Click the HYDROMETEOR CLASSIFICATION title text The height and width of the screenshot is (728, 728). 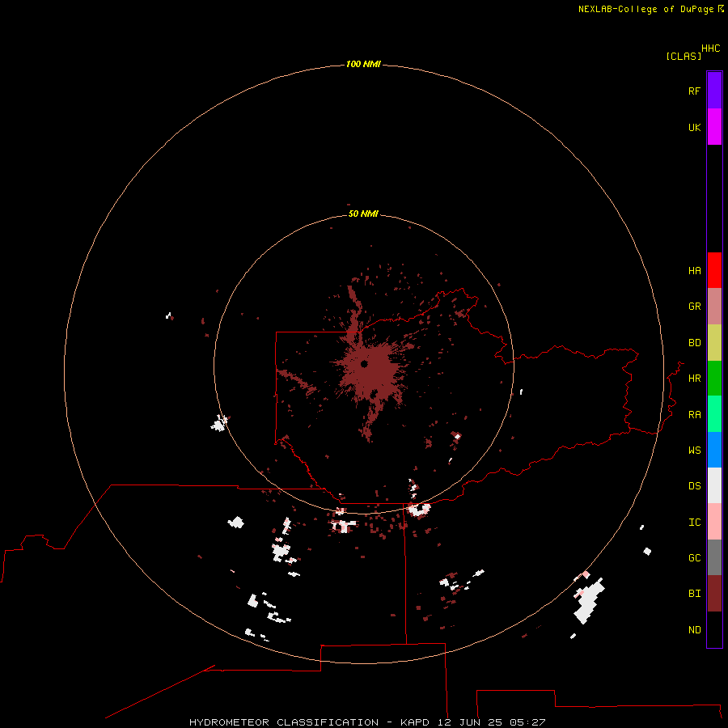284,722
